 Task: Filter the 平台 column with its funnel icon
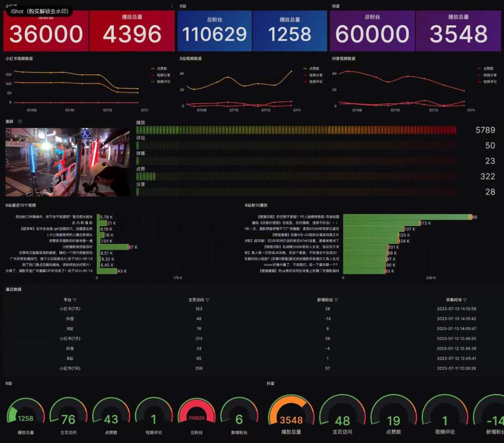[x=75, y=300]
